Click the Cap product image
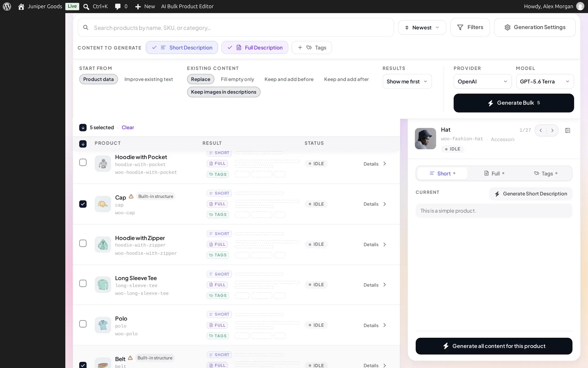Screen dimensions: 588x368 pos(103,204)
